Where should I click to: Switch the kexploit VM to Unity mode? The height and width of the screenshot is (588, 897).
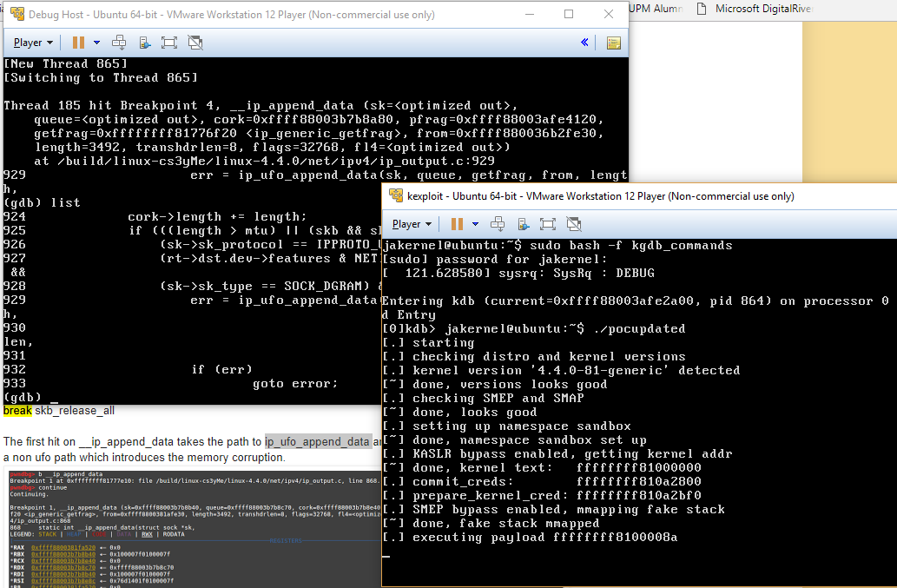(574, 223)
